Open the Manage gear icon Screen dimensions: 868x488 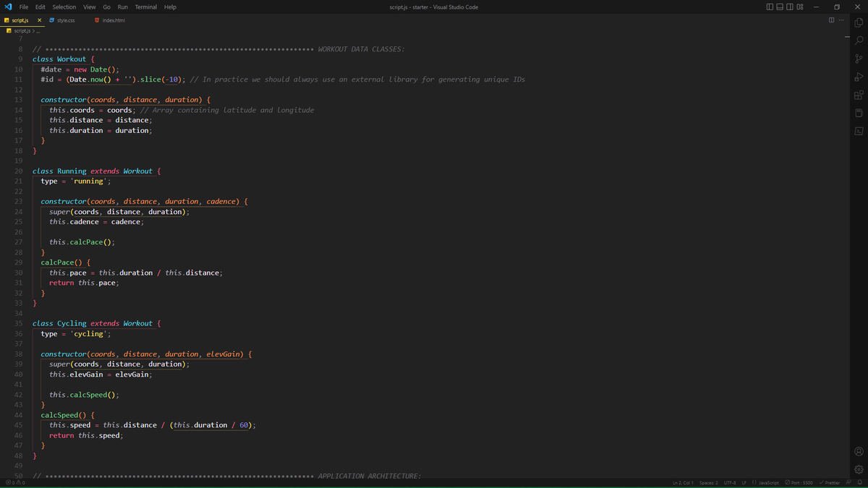859,469
